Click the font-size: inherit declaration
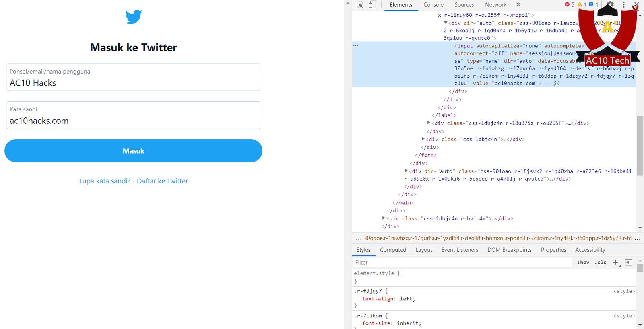This screenshot has width=644, height=329. 392,323
